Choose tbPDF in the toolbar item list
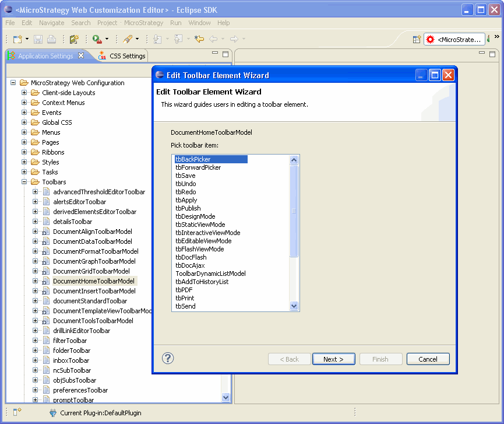 click(x=184, y=290)
